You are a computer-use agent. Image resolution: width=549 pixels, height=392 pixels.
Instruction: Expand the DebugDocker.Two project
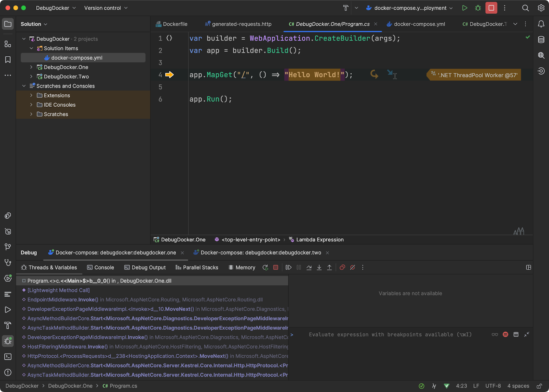coord(31,76)
